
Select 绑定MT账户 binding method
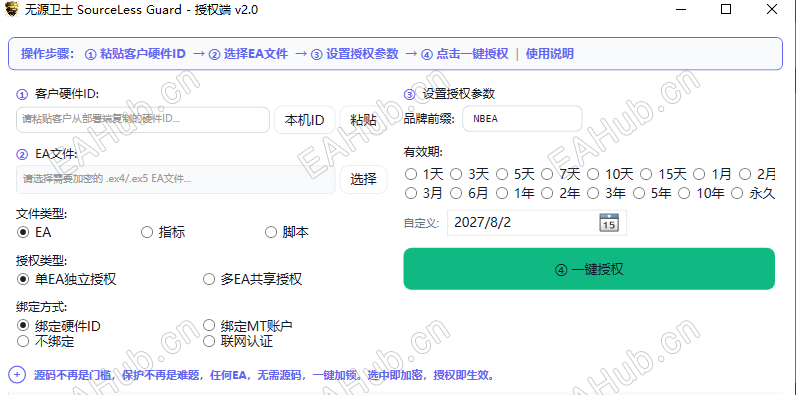(x=248, y=325)
